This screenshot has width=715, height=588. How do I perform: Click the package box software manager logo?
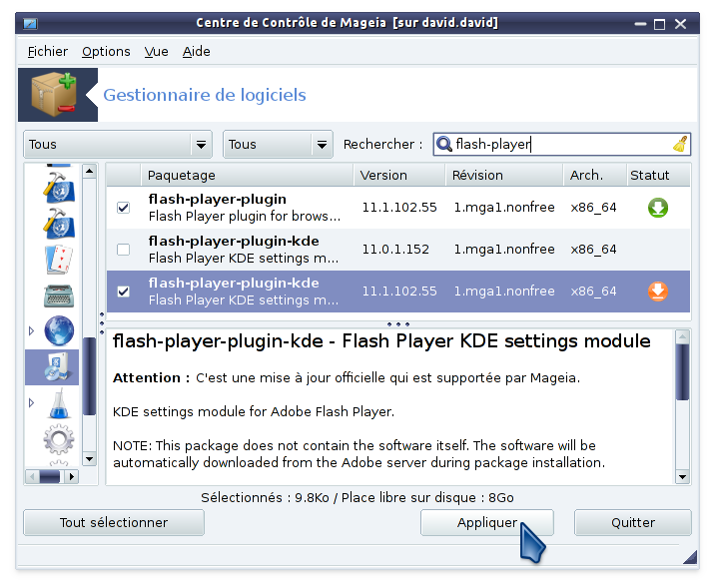point(53,95)
